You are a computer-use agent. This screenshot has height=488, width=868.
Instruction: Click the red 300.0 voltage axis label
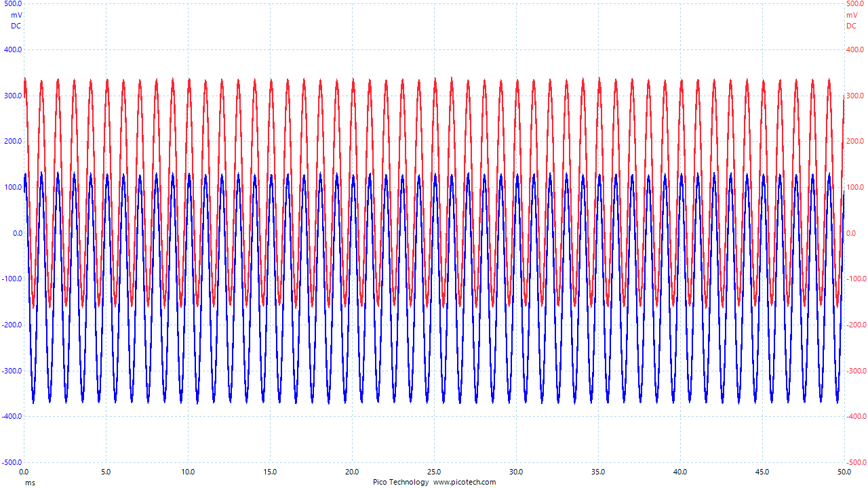pos(856,96)
